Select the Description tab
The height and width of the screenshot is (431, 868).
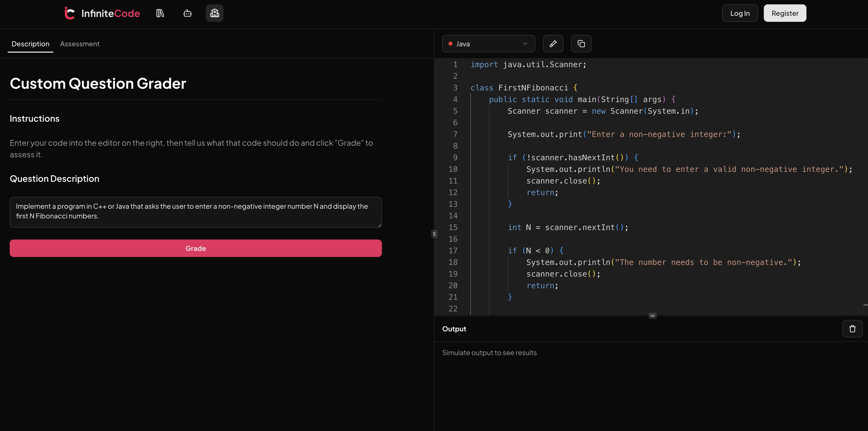click(30, 44)
